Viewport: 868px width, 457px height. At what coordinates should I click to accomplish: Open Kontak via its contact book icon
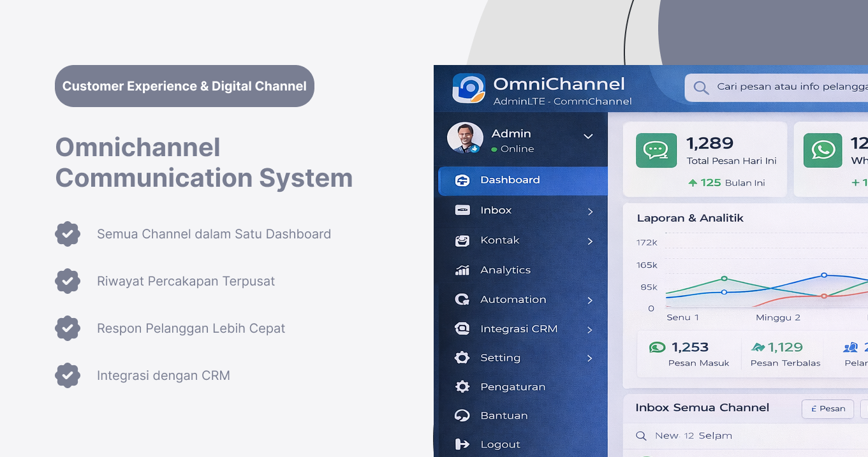(462, 240)
